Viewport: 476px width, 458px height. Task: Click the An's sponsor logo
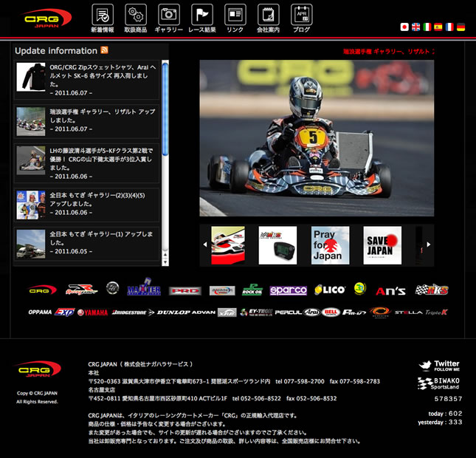[x=390, y=291]
